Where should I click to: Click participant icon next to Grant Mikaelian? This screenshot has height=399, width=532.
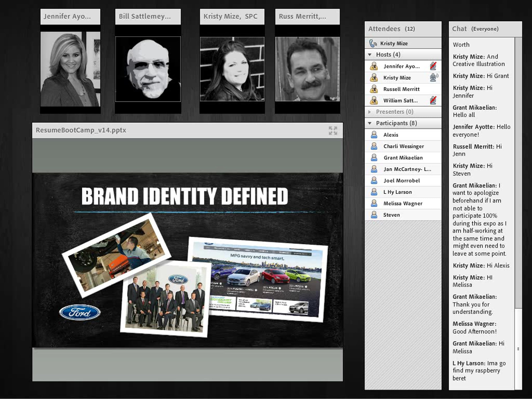pos(374,158)
